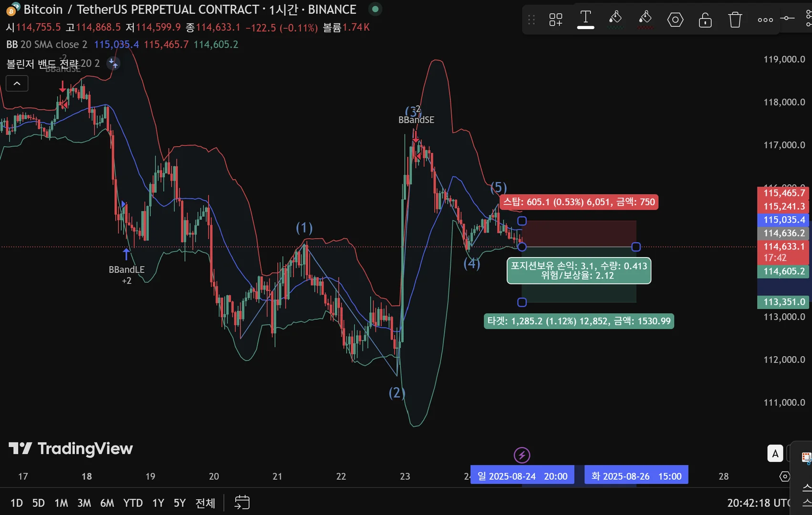The height and width of the screenshot is (515, 812).
Task: Select the 1D time range
Action: tap(17, 503)
